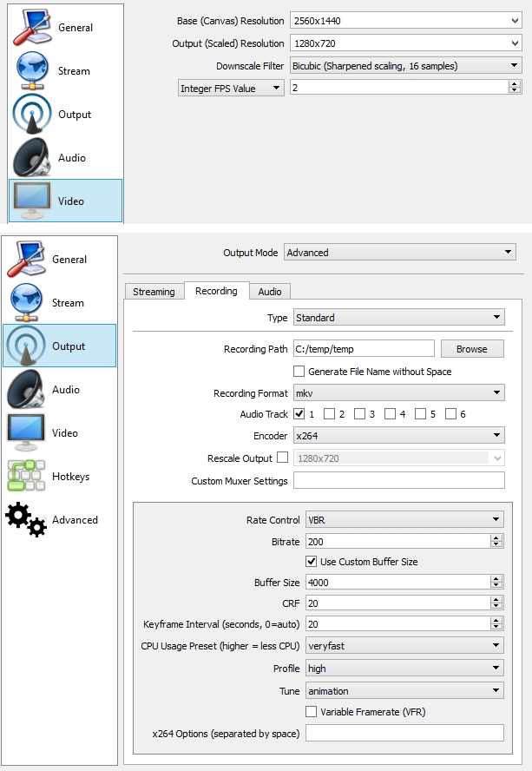
Task: Enable Rescale Output checkbox
Action: click(x=283, y=458)
